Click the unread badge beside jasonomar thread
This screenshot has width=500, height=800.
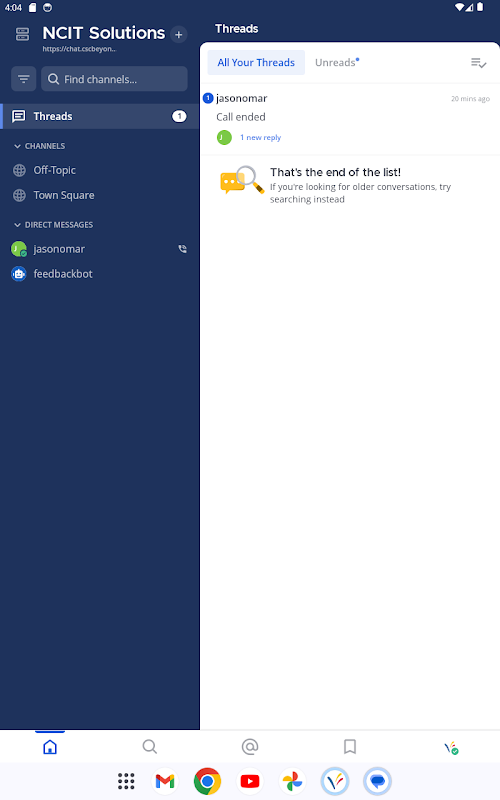click(x=208, y=98)
